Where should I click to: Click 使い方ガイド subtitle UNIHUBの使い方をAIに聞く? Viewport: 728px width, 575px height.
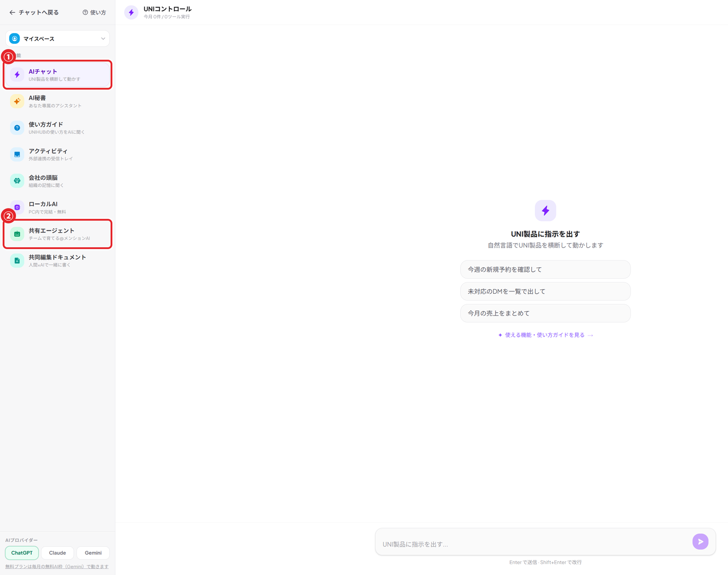point(56,132)
